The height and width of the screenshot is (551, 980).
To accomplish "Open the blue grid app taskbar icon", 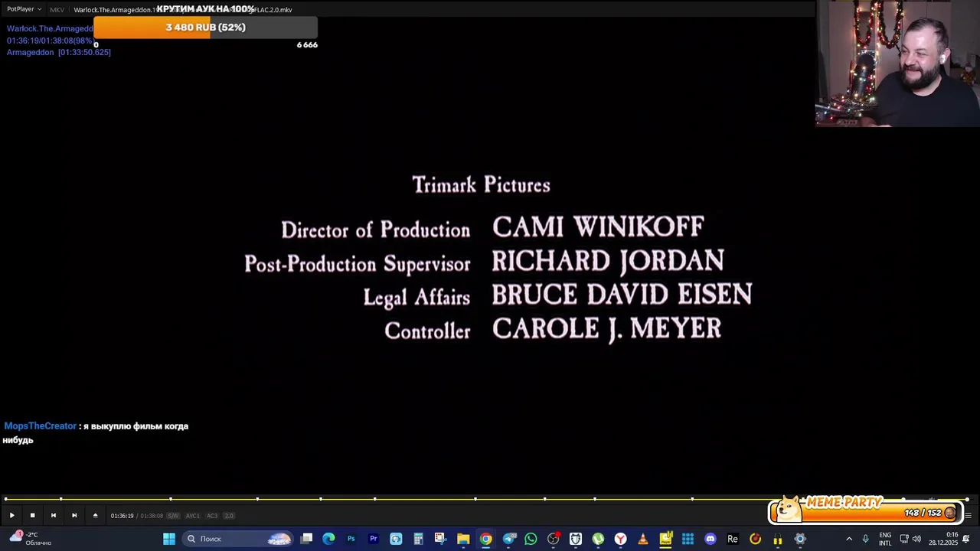I will tap(688, 539).
